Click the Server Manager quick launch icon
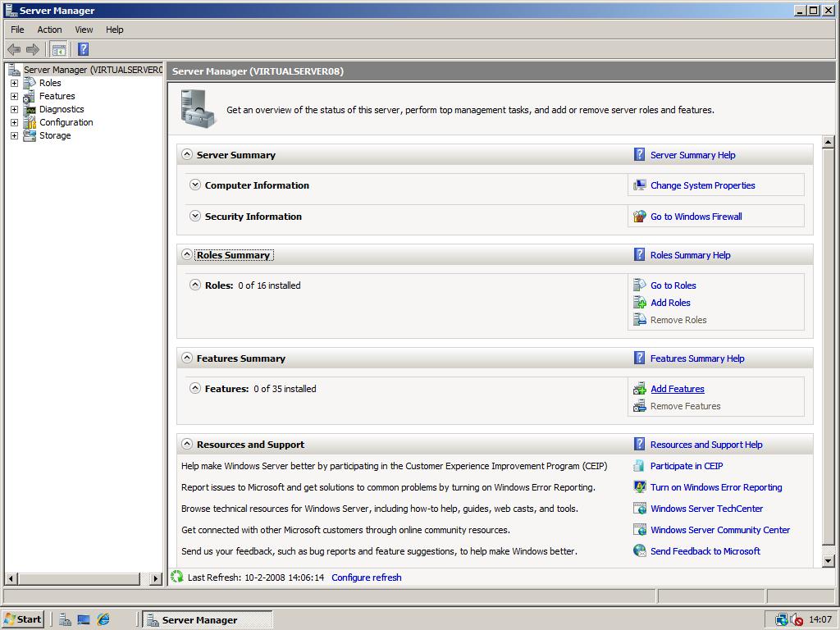The width and height of the screenshot is (840, 630). click(66, 620)
